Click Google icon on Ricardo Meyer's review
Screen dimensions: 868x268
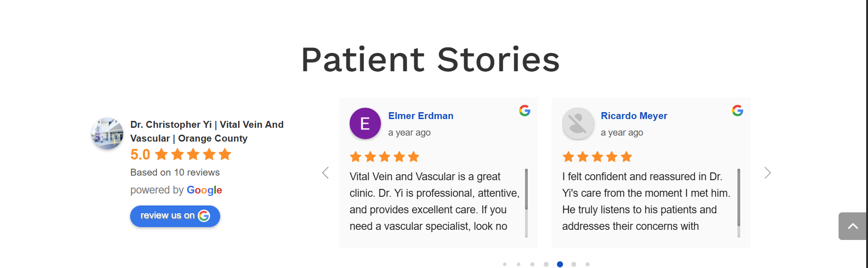pyautogui.click(x=737, y=110)
